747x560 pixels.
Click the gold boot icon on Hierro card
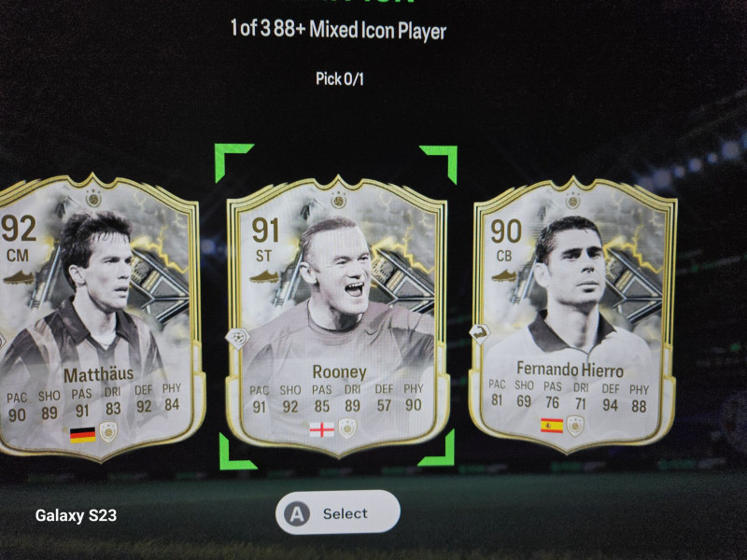[503, 275]
